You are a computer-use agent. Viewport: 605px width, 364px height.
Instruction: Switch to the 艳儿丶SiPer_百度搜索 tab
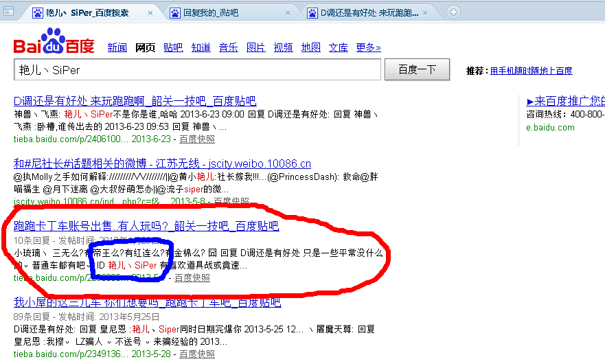point(93,13)
